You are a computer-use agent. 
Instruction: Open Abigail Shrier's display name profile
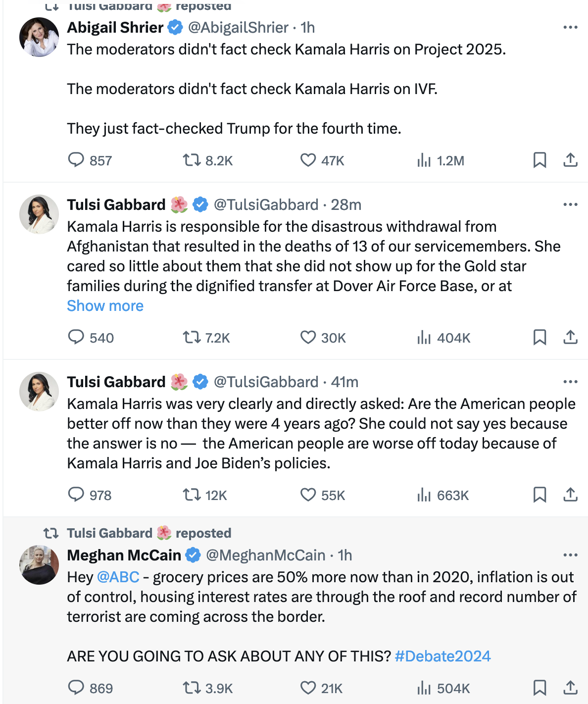pos(115,28)
